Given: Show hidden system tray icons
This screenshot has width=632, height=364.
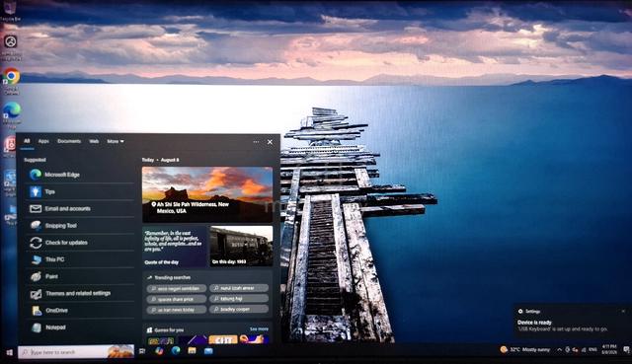Looking at the screenshot, I should pyautogui.click(x=560, y=350).
